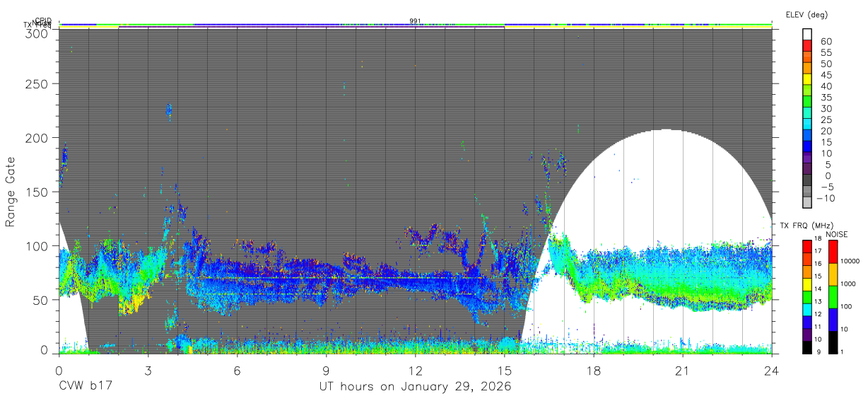This screenshot has height=401, width=868.
Task: Click the "45" label on the ELEV scale
Action: pyautogui.click(x=826, y=75)
